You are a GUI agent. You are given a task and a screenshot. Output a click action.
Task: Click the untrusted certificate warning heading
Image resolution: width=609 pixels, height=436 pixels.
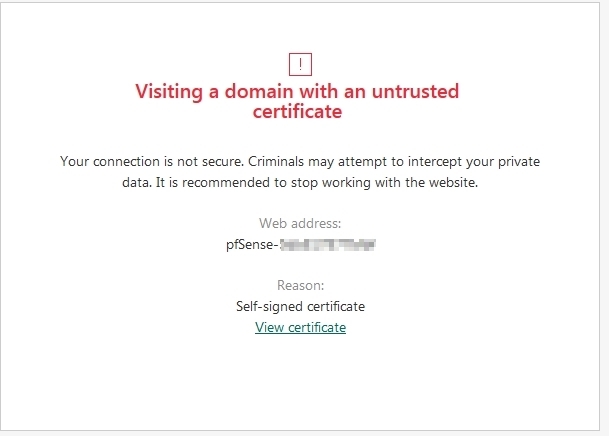(297, 101)
